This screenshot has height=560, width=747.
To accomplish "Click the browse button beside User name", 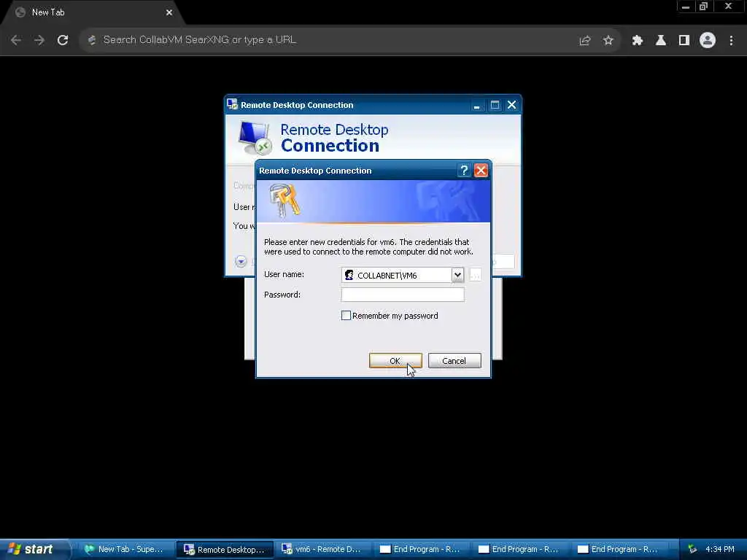I will point(475,275).
